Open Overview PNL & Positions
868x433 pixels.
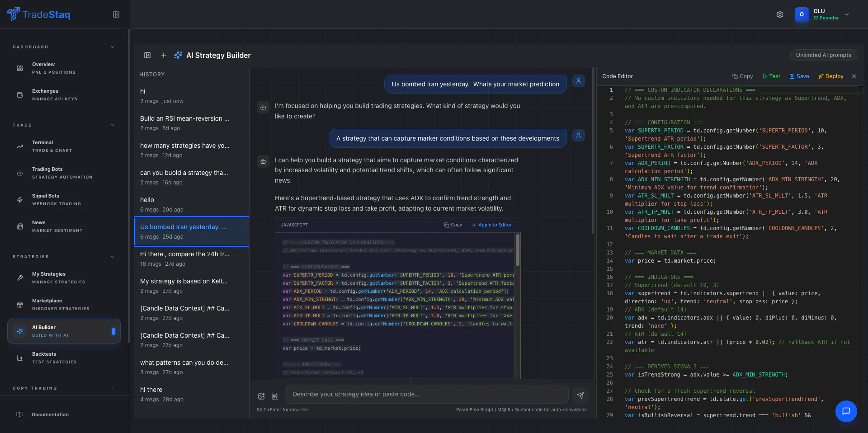[64, 68]
